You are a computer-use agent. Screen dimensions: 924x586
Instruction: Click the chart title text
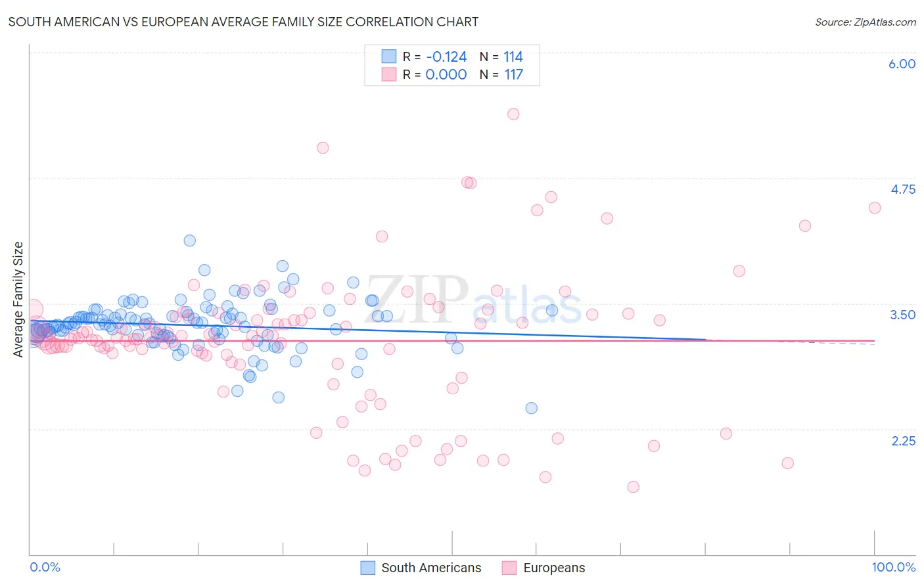243,22
